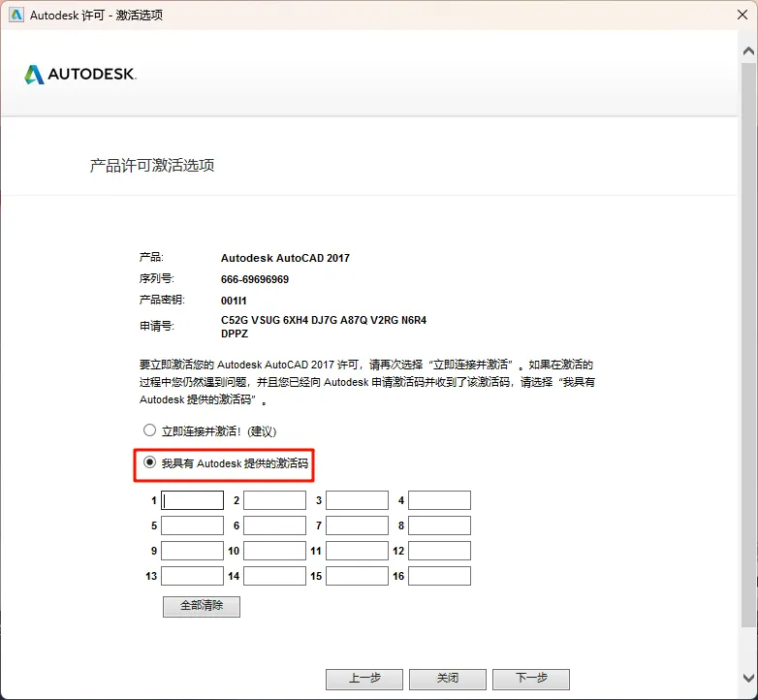This screenshot has height=700, width=758.
Task: Click the 产品许可激活选项 heading
Action: click(x=152, y=166)
